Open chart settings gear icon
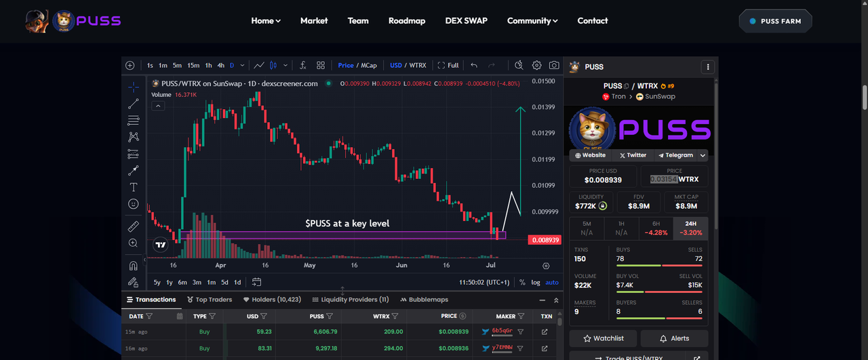 click(x=536, y=65)
